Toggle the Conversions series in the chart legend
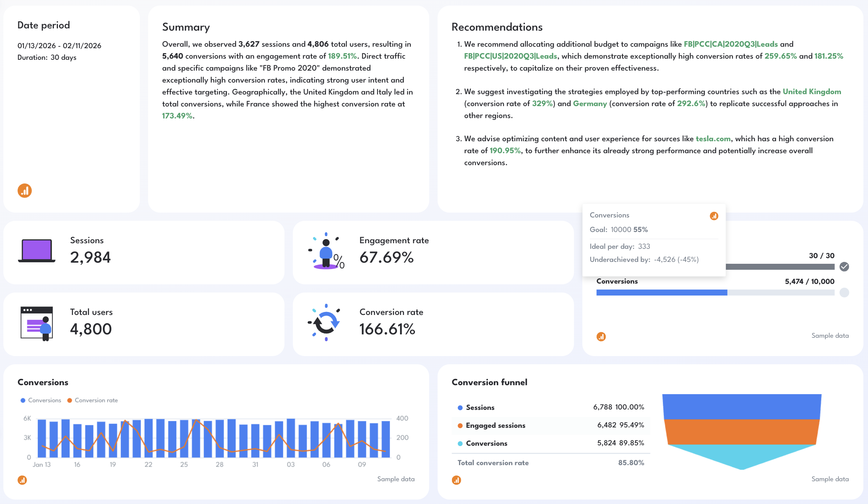 pos(40,400)
